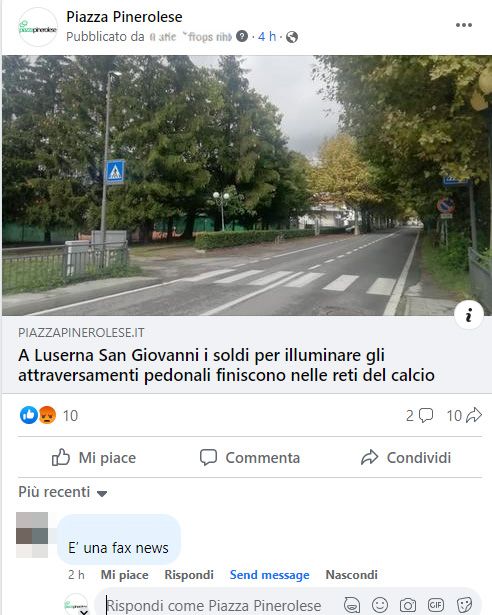The width and height of the screenshot is (492, 615).
Task: Open the link info 'i' icon on photo
Action: click(x=468, y=315)
